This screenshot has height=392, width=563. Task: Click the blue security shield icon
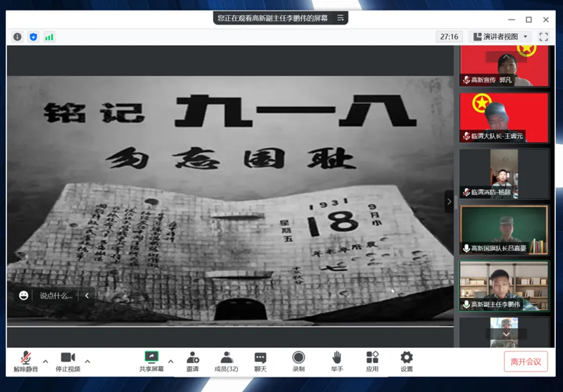click(x=33, y=37)
